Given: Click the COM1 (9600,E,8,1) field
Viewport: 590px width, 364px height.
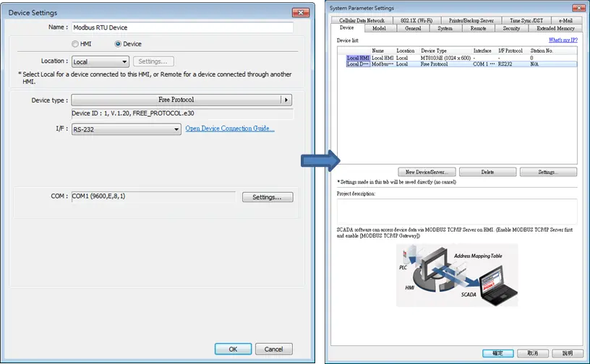Looking at the screenshot, I should (153, 196).
